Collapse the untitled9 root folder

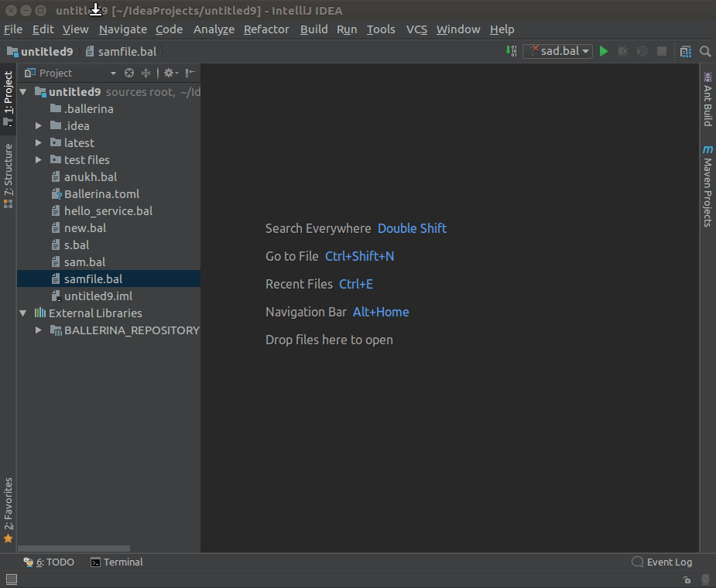click(22, 92)
